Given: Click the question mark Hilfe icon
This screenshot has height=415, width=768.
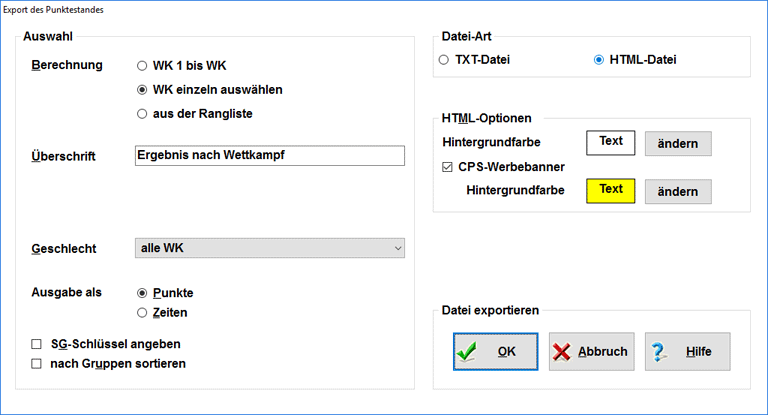Looking at the screenshot, I should coord(659,352).
